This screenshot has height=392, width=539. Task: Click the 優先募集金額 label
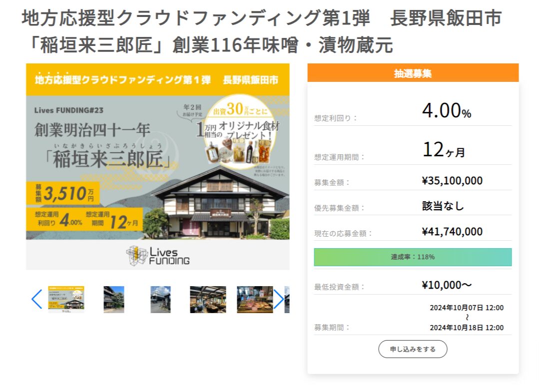point(339,208)
